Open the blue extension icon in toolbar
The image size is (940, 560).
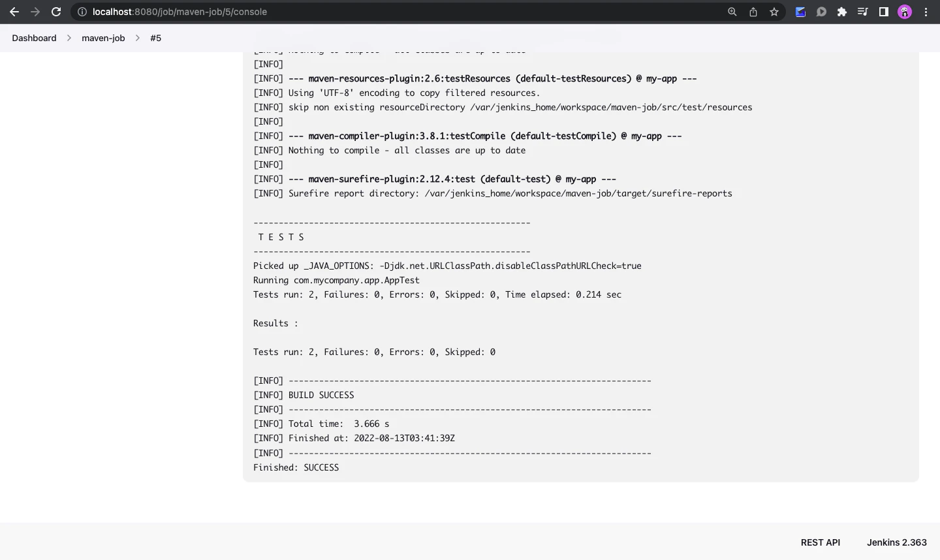(x=800, y=12)
